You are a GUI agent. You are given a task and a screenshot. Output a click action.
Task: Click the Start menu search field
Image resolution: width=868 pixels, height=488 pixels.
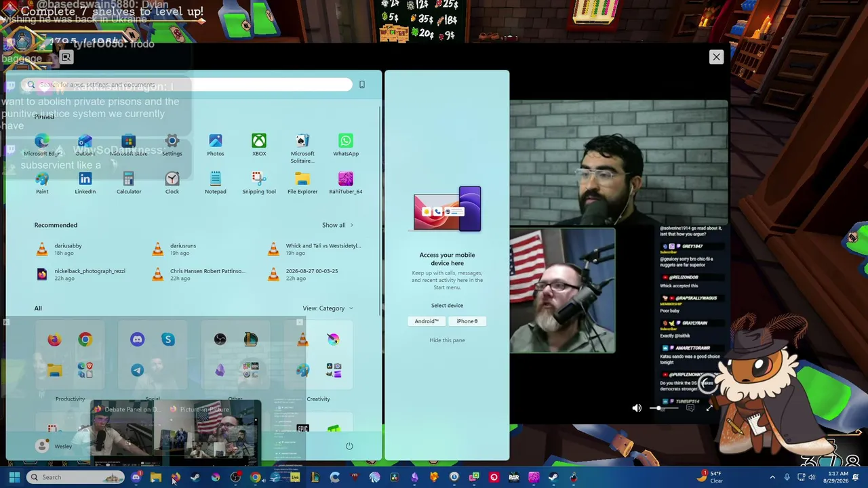click(186, 85)
